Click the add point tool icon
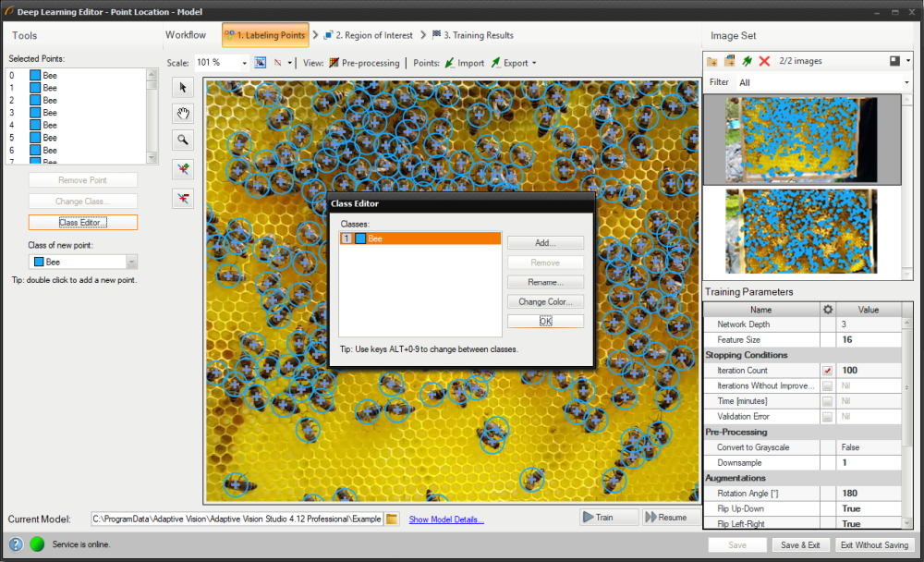Screen dimensions: 924x562 [183, 168]
